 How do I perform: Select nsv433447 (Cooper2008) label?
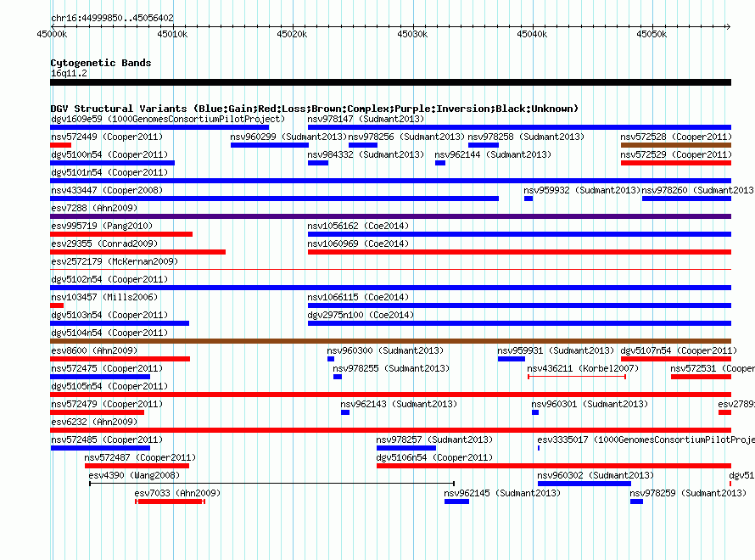pos(107,190)
